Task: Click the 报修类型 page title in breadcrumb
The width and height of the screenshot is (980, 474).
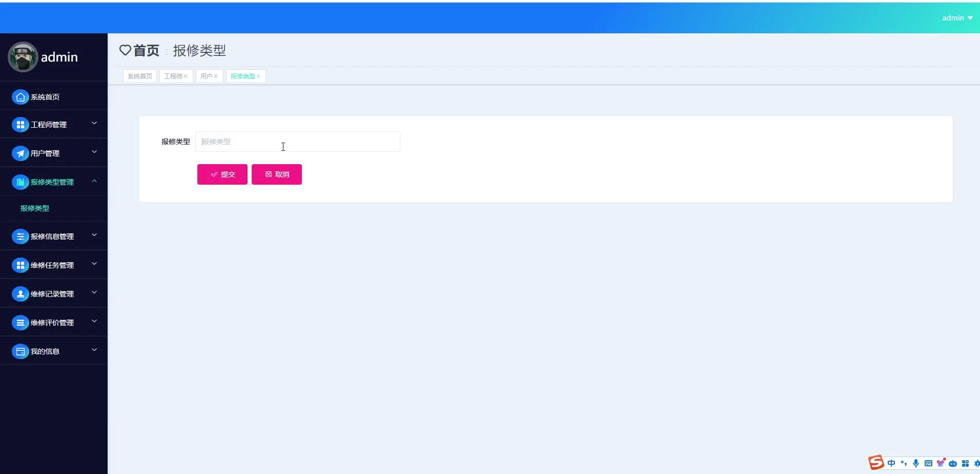Action: [199, 50]
